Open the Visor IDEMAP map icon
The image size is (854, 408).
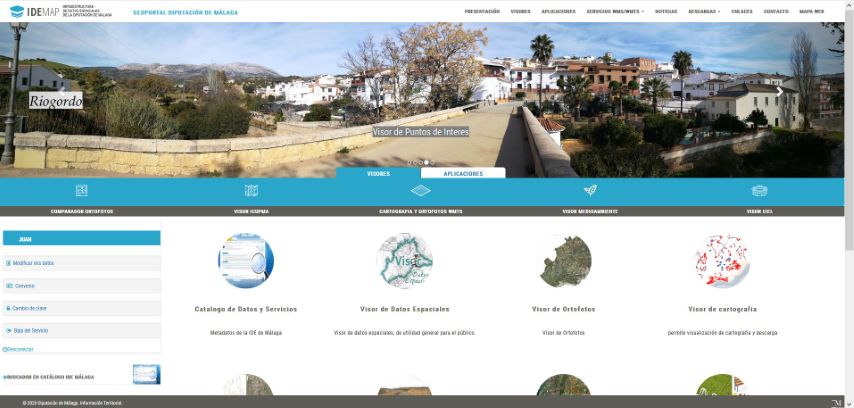coord(251,191)
